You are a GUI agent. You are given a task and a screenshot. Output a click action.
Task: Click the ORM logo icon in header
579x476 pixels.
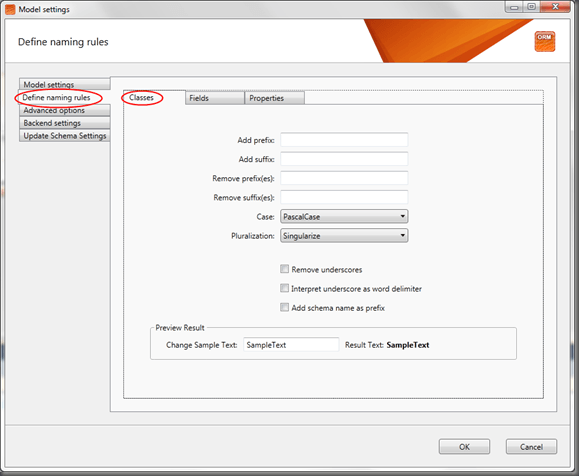tap(545, 41)
